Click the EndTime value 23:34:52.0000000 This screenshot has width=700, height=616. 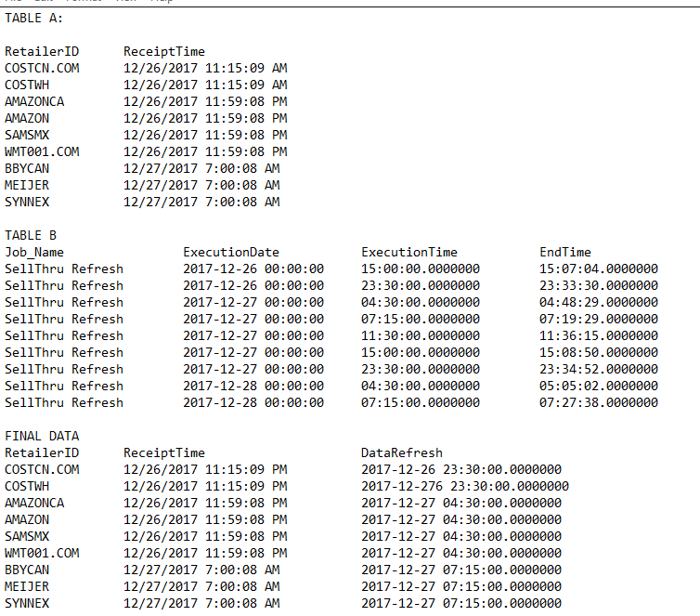tap(599, 369)
